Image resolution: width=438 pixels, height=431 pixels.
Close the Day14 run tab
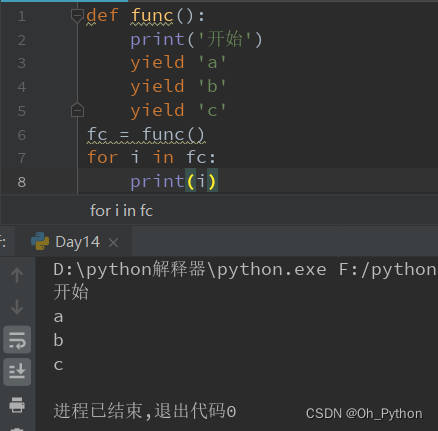coord(113,243)
